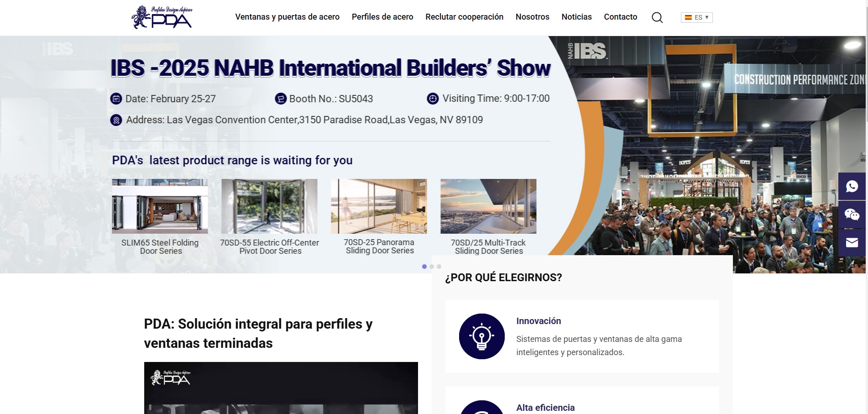Click the Innovación heading

pyautogui.click(x=539, y=321)
